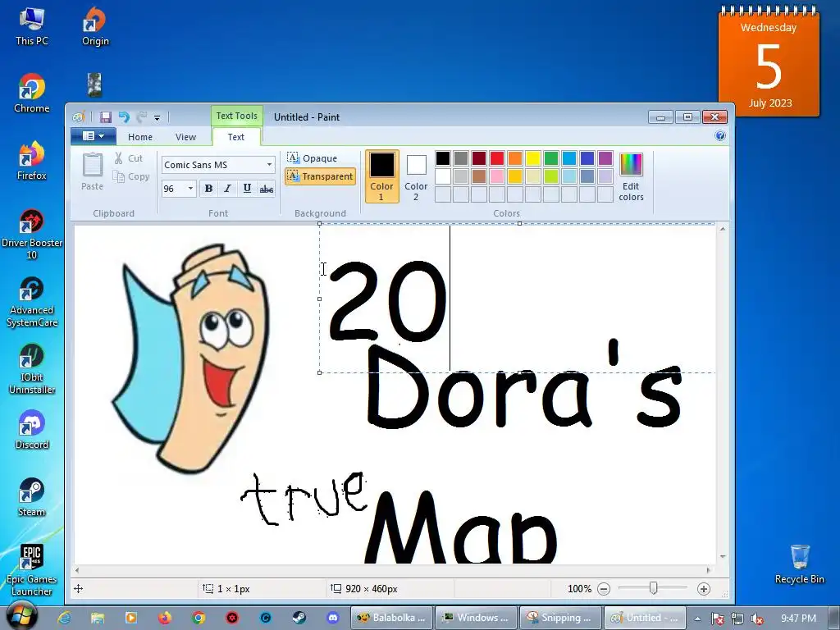Toggle Underline text formatting
The image size is (840, 630).
(247, 189)
